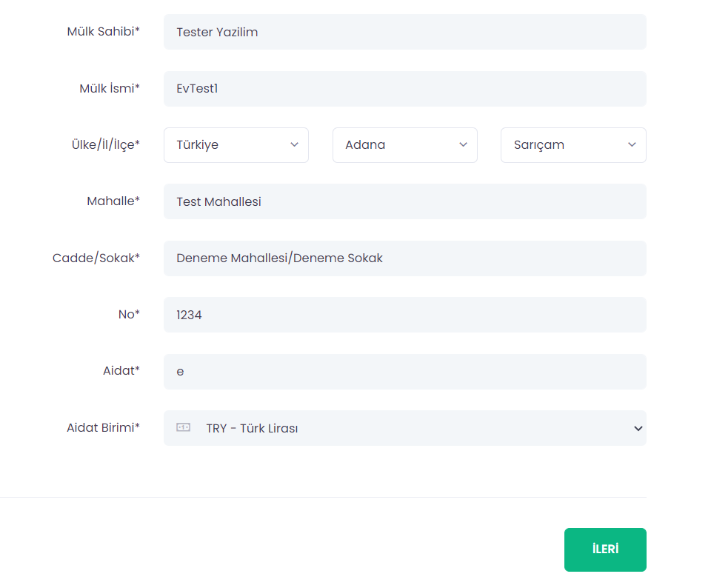Image resolution: width=711 pixels, height=588 pixels.
Task: Click the 'Aidat*' label text
Action: 121,370
